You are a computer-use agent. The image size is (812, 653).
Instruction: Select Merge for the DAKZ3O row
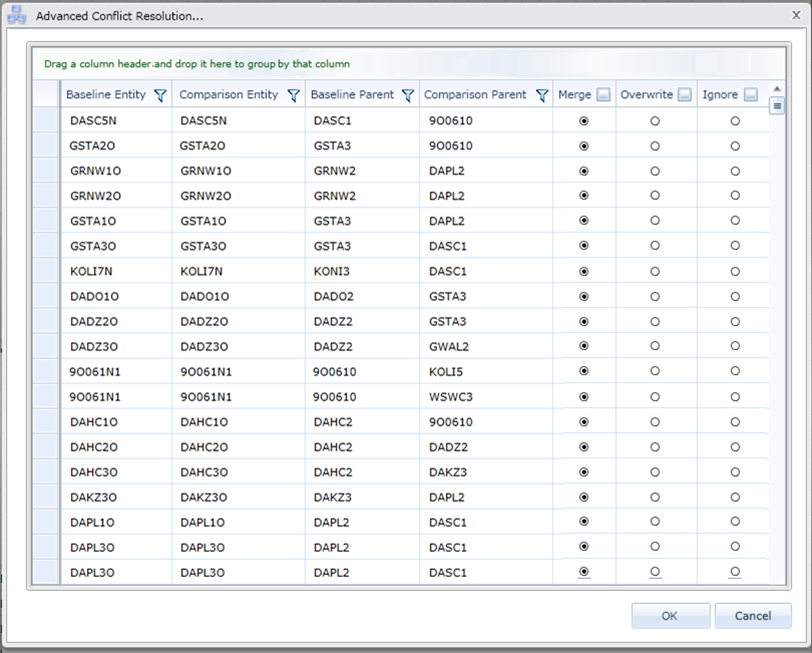(584, 497)
